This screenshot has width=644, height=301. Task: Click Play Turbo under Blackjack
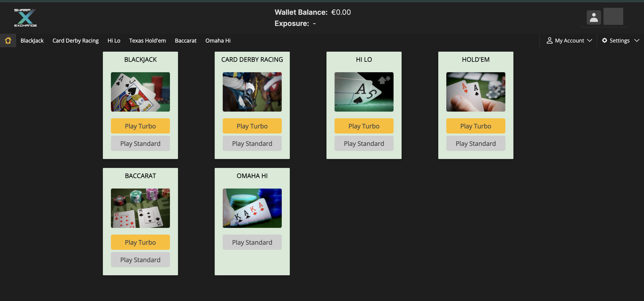[x=140, y=126]
